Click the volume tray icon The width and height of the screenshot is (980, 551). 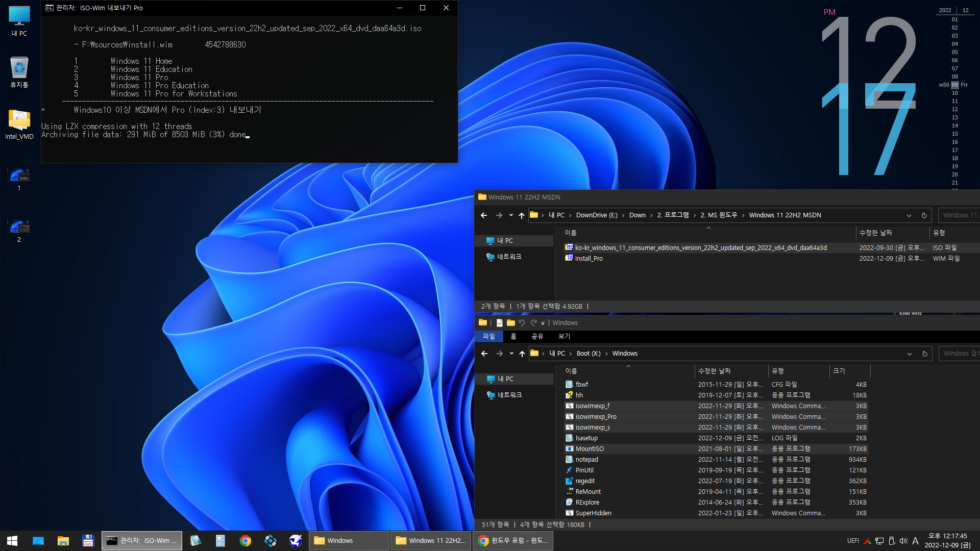click(903, 541)
